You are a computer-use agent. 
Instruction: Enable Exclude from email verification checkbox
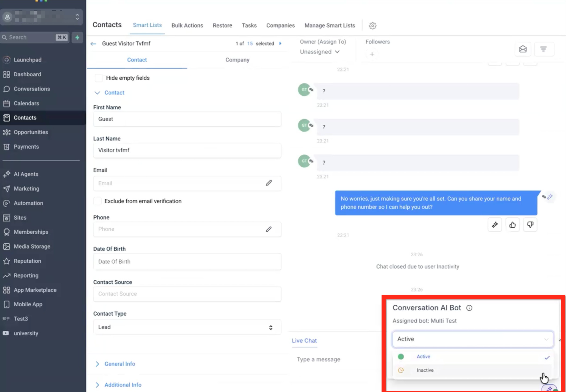pos(97,201)
